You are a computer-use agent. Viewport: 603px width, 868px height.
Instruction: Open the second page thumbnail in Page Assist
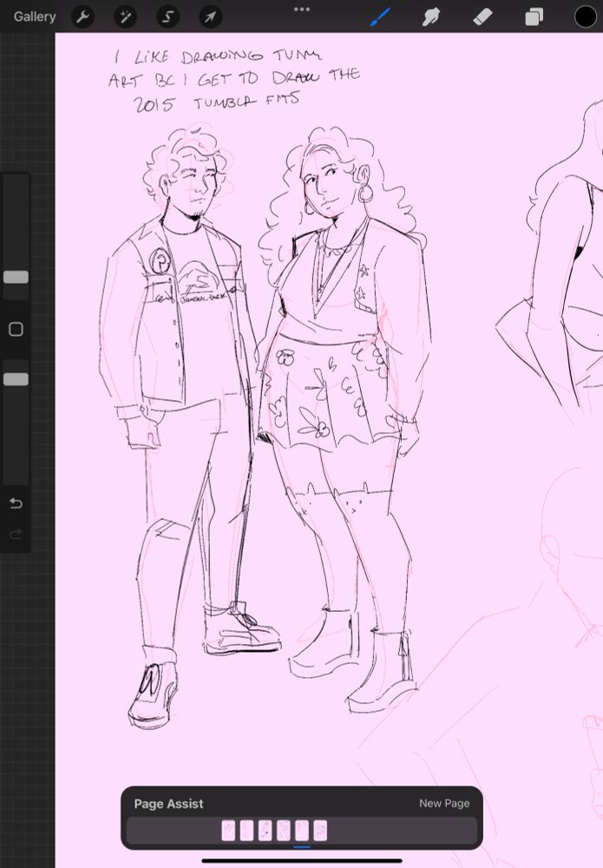point(246,831)
